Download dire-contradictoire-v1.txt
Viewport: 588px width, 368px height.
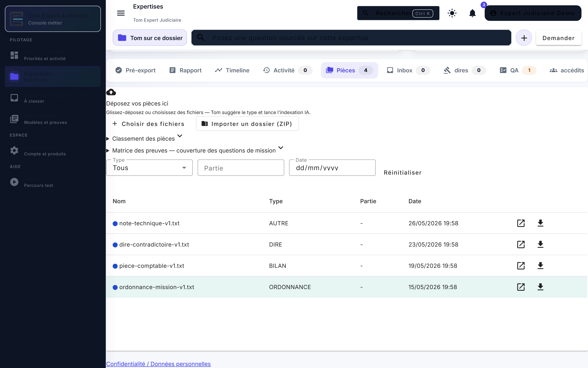(x=540, y=244)
